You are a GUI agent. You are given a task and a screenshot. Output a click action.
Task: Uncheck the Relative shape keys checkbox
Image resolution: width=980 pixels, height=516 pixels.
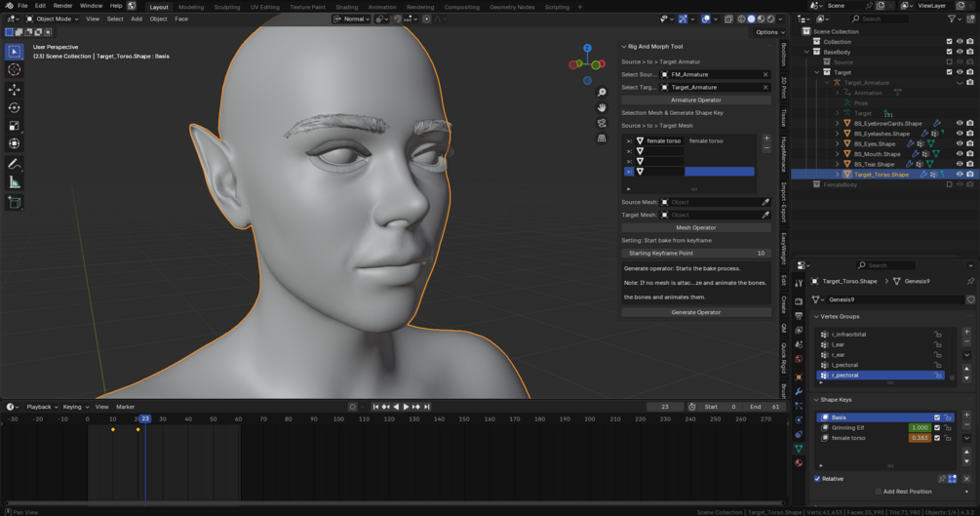pyautogui.click(x=817, y=479)
